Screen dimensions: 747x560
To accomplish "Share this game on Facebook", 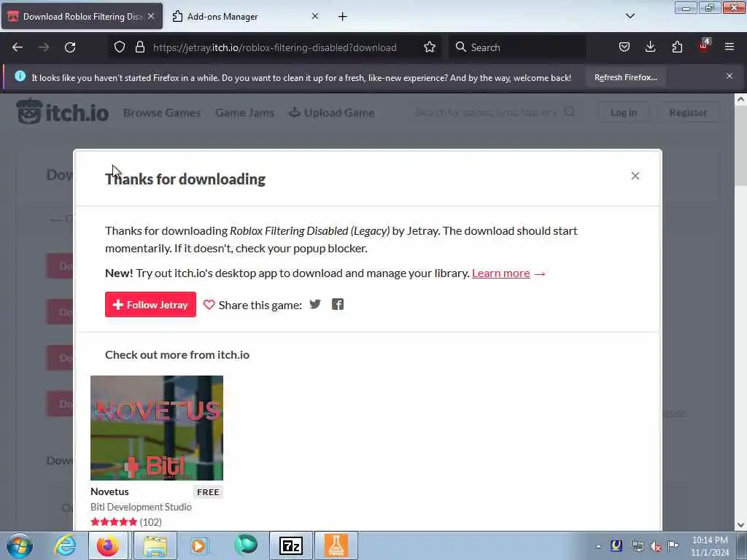I will tap(338, 304).
